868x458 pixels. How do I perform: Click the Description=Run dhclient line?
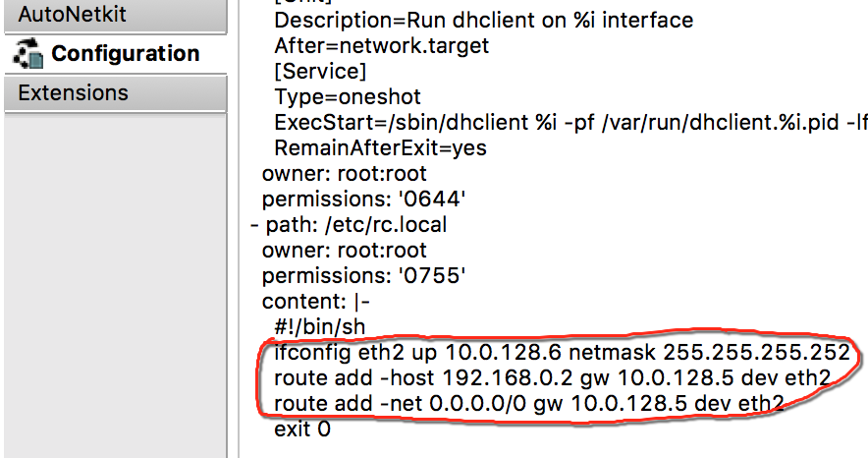484,21
